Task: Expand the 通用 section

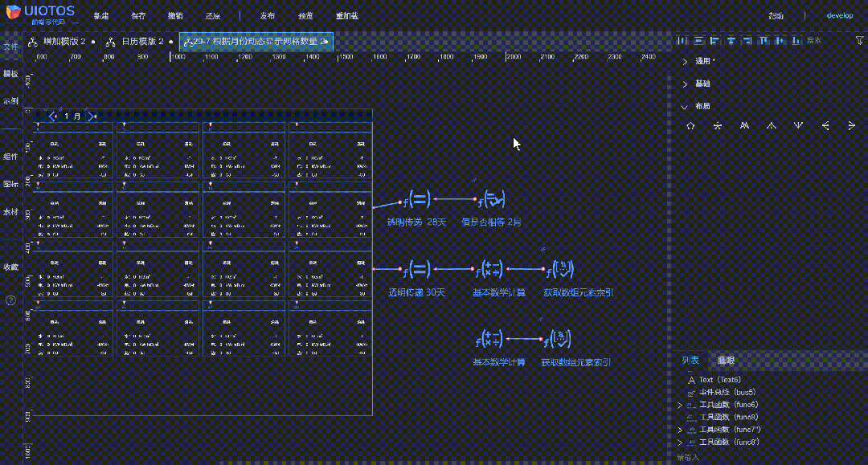Action: pos(685,61)
